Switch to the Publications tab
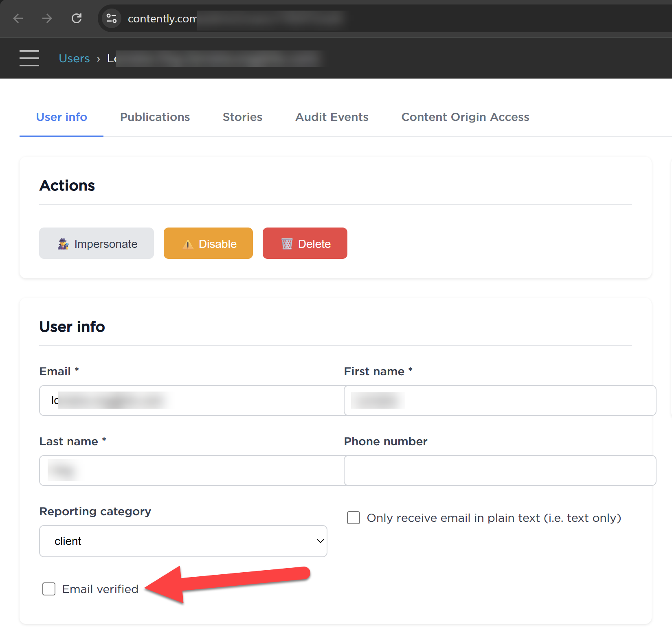The width and height of the screenshot is (672, 639). click(155, 117)
